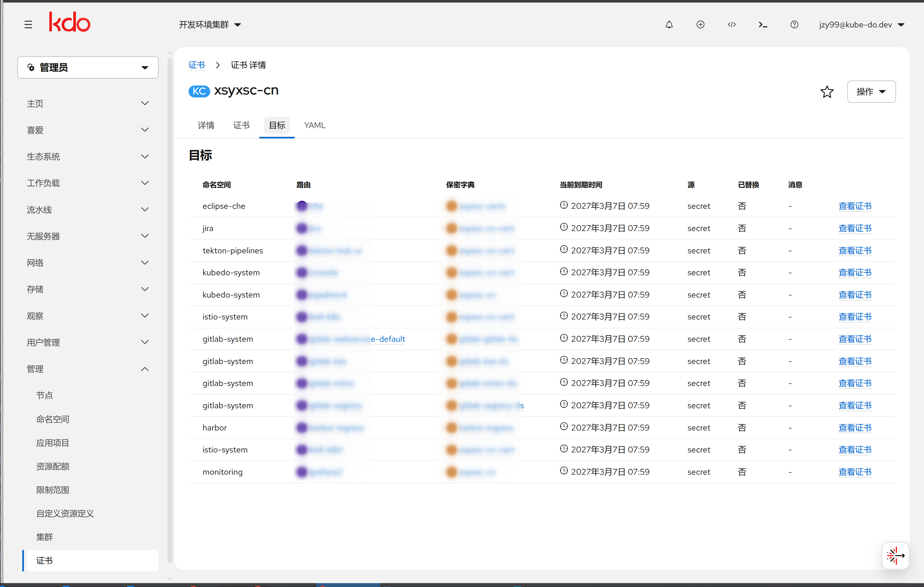The image size is (924, 587).
Task: Click the secret icon in harbor row
Action: (452, 427)
